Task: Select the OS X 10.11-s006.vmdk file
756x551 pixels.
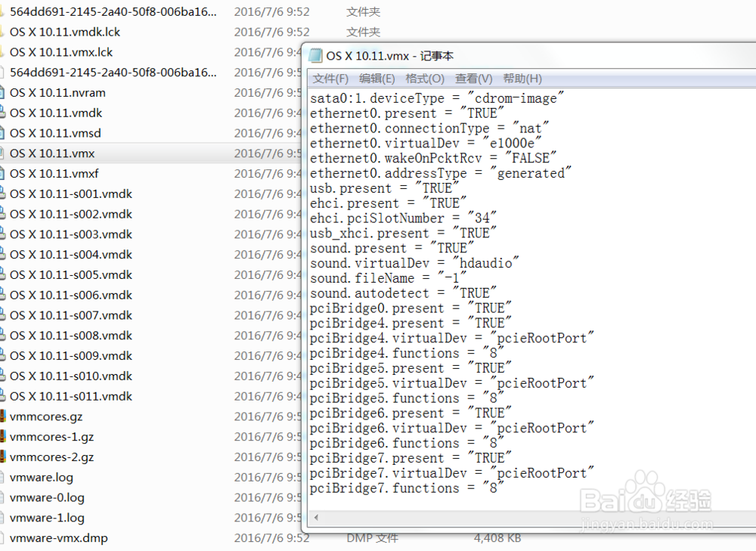Action: [x=71, y=295]
